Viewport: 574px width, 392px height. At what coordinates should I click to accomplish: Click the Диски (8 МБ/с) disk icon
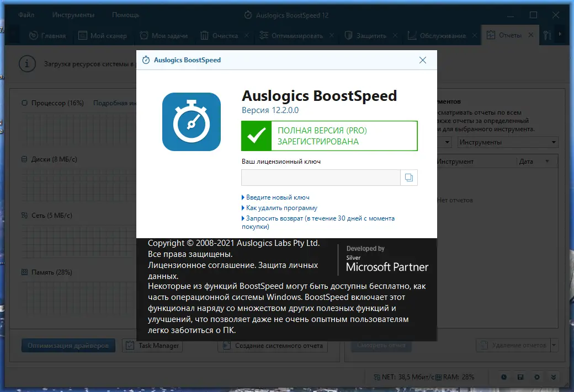point(24,159)
